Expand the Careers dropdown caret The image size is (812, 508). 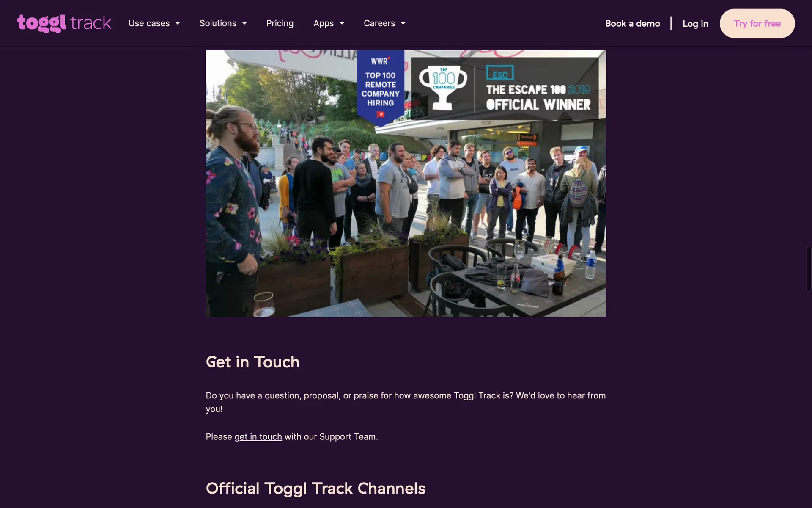pyautogui.click(x=403, y=24)
